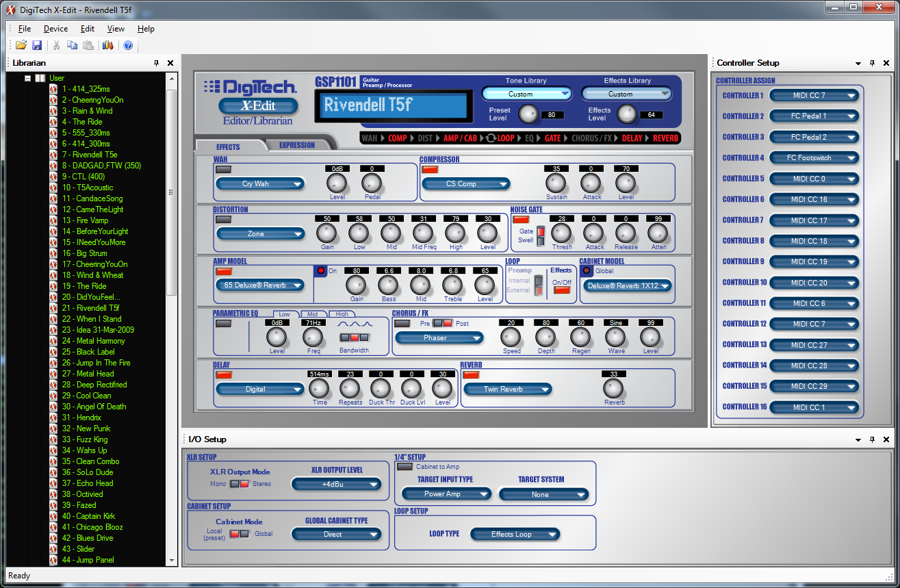Viewport: 900px width, 588px height.
Task: Switch to the Expression tab
Action: [x=297, y=145]
